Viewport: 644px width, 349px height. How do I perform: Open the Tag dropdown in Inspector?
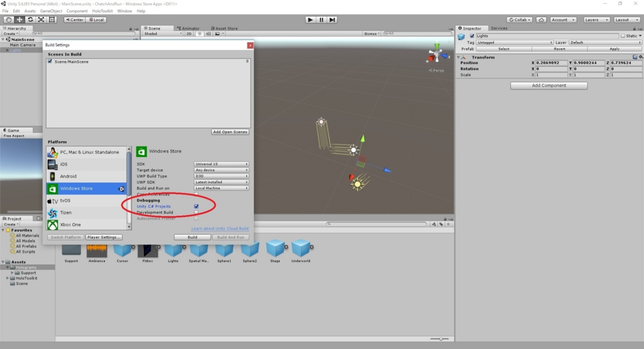[514, 42]
